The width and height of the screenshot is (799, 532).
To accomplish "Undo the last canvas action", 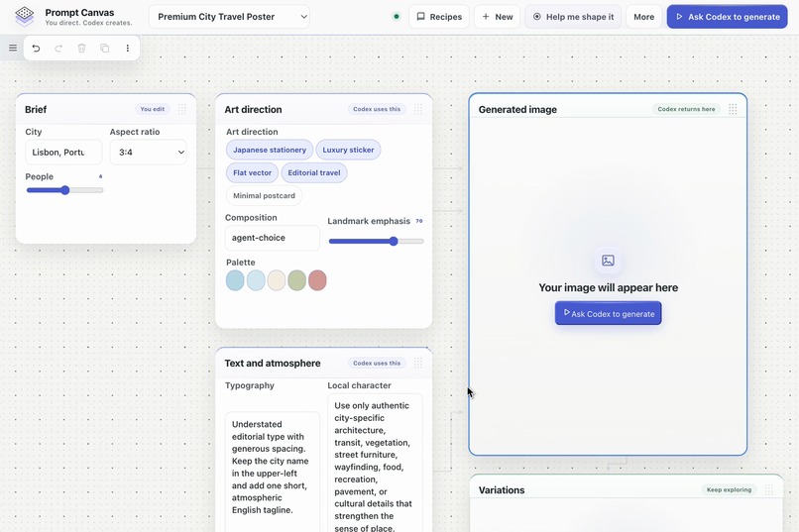I will pos(36,48).
